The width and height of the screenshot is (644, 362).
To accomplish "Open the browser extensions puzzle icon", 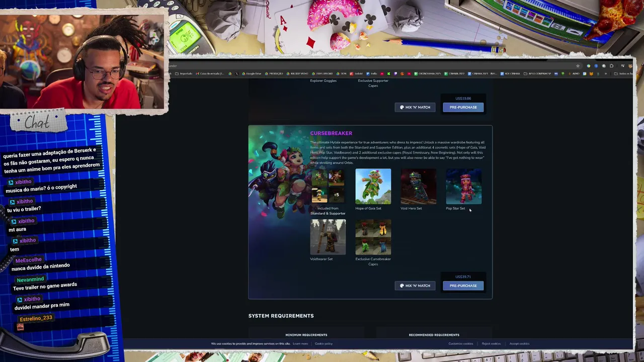I will 611,66.
